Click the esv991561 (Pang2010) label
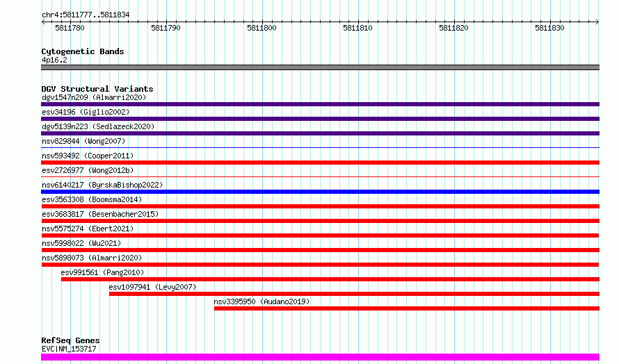This screenshot has height=364, width=619. tap(103, 272)
